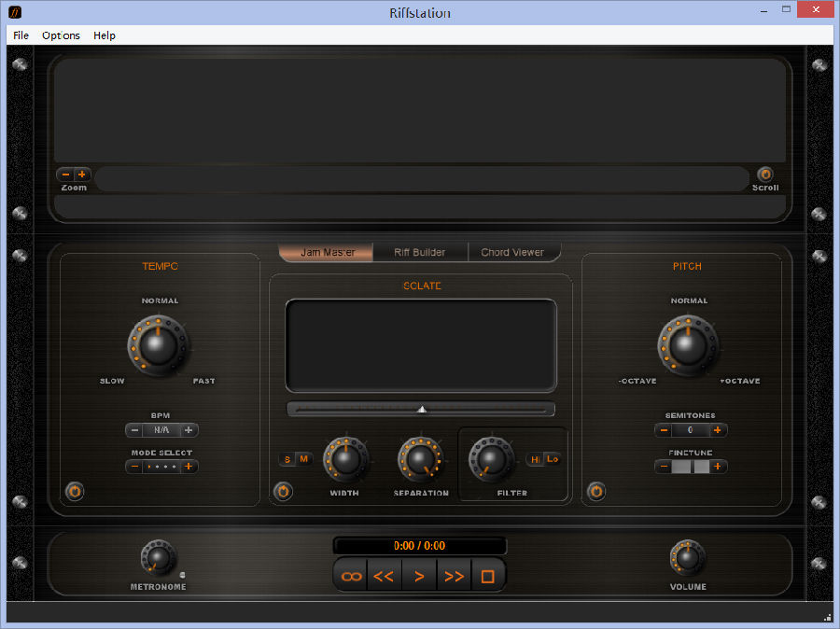
Task: Click the Pitch knob
Action: coord(688,344)
